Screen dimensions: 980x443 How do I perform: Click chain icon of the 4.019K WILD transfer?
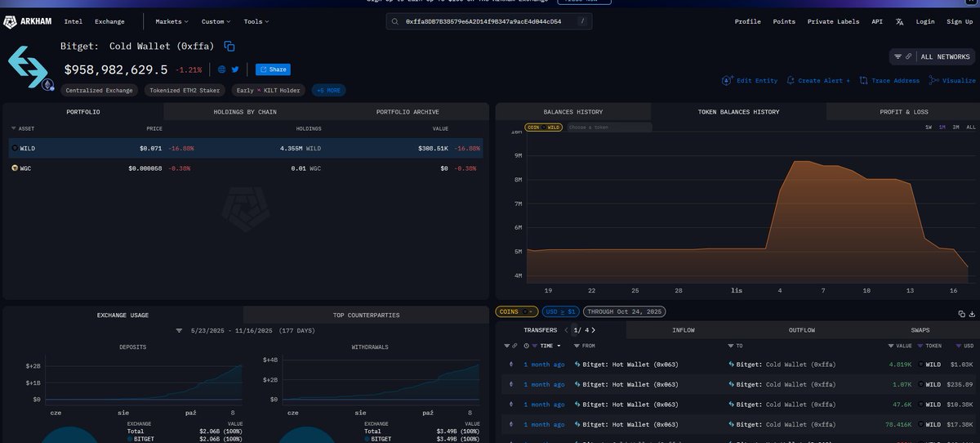[x=512, y=364]
